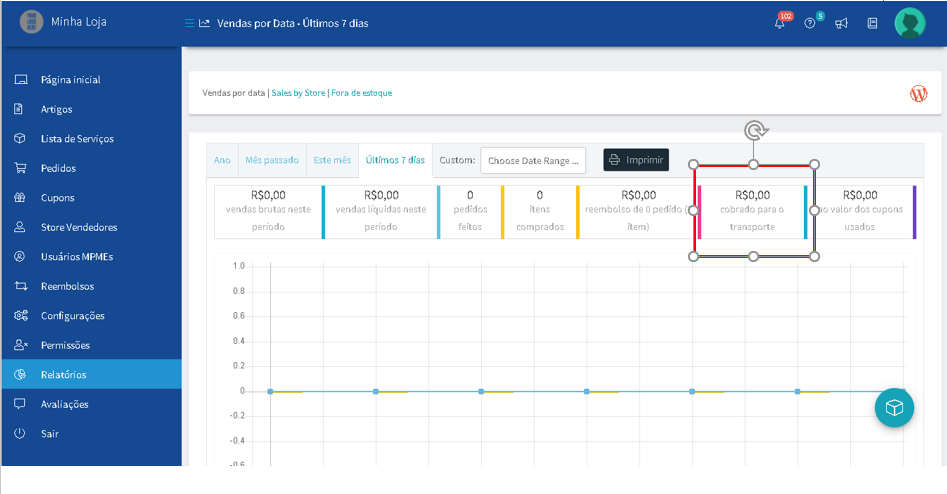Open the user profile avatar
Viewport: 947px width, 494px height.
coord(910,23)
